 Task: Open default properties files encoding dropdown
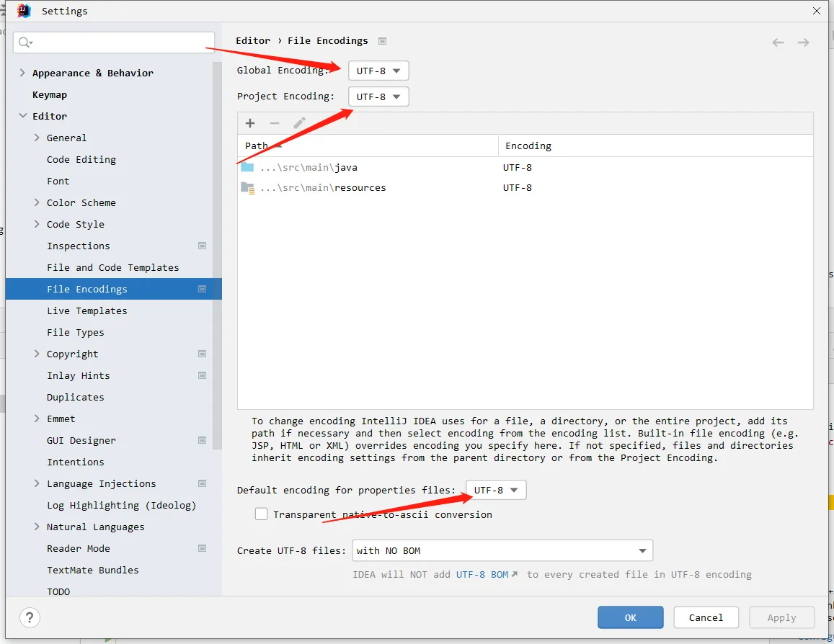(496, 490)
